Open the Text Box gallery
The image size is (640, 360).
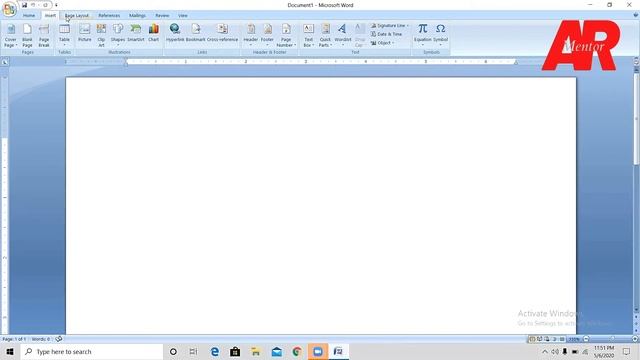pyautogui.click(x=309, y=36)
